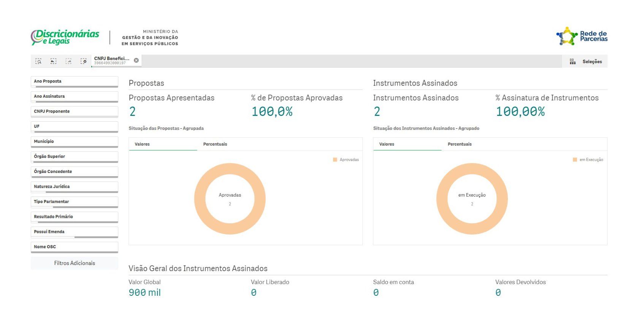Open the Órgão Concedente filter

[x=75, y=172]
